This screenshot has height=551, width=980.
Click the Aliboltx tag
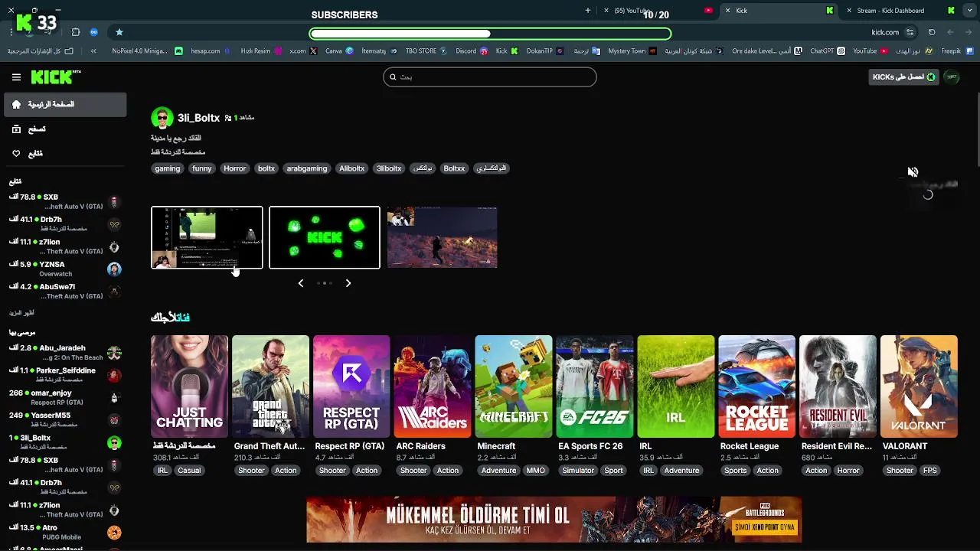coord(352,168)
